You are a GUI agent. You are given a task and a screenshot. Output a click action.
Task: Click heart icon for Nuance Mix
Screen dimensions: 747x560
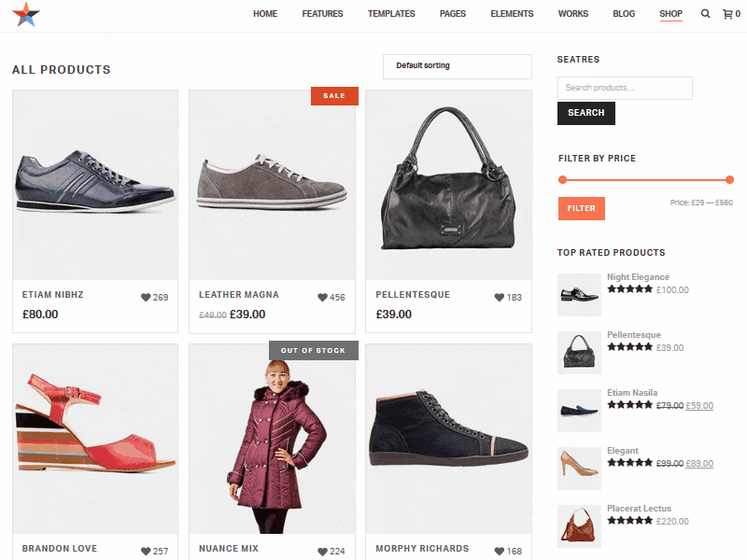coord(322,552)
